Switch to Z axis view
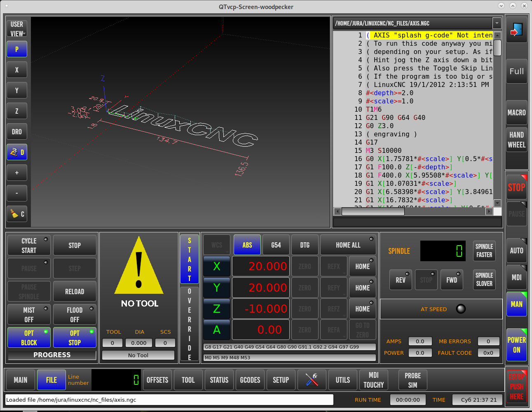Viewport: 532px width, 412px height. pyautogui.click(x=17, y=111)
